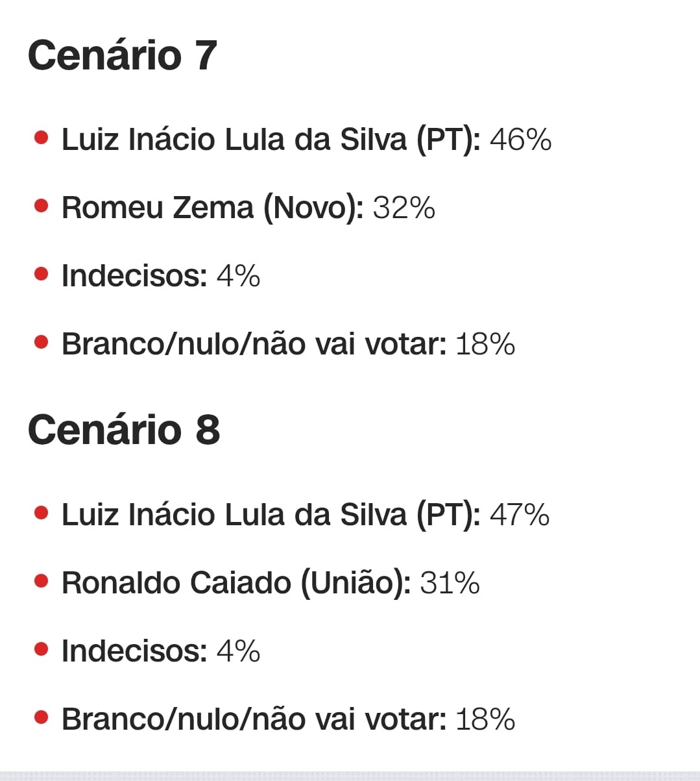This screenshot has width=700, height=781.
Task: Click red bullet beside Ronaldo Caiado
Action: point(42,582)
